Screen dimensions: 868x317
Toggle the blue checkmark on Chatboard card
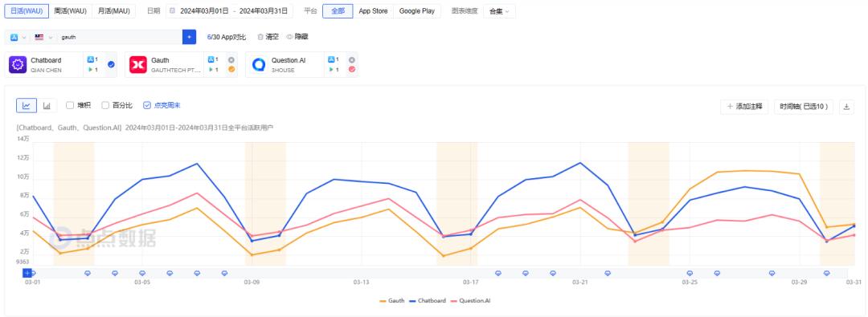coord(111,64)
